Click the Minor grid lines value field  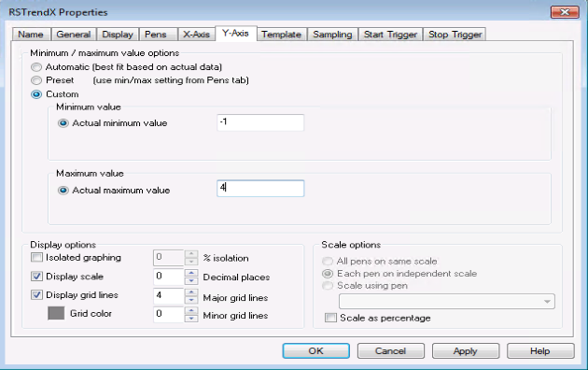coord(168,314)
